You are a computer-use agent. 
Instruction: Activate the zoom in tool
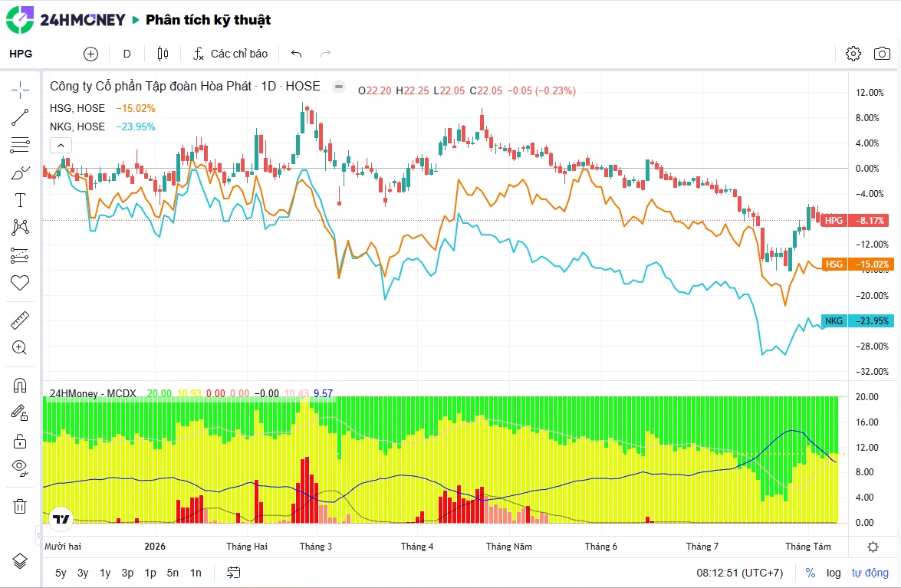click(x=20, y=347)
